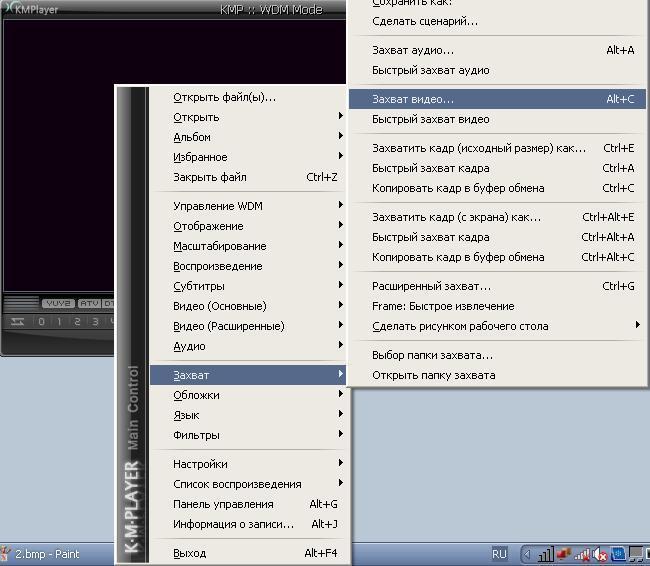Click the muted volume speaker tray icon
Image resolution: width=650 pixels, height=566 pixels.
click(x=600, y=553)
